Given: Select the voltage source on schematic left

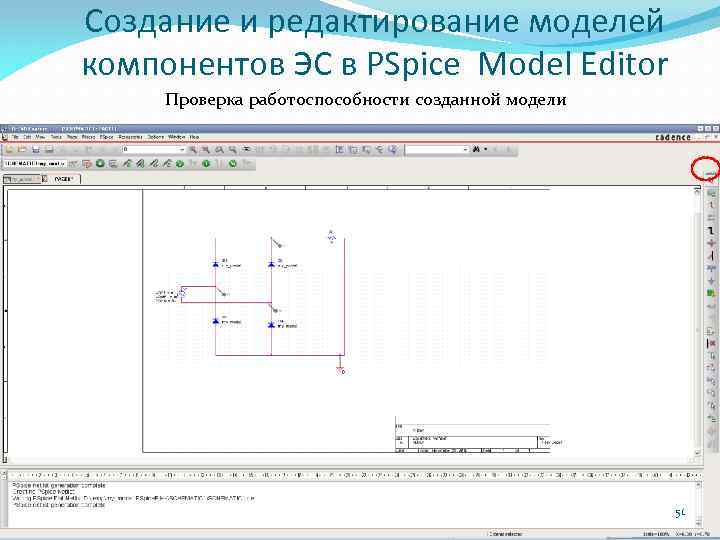Looking at the screenshot, I should 182,293.
